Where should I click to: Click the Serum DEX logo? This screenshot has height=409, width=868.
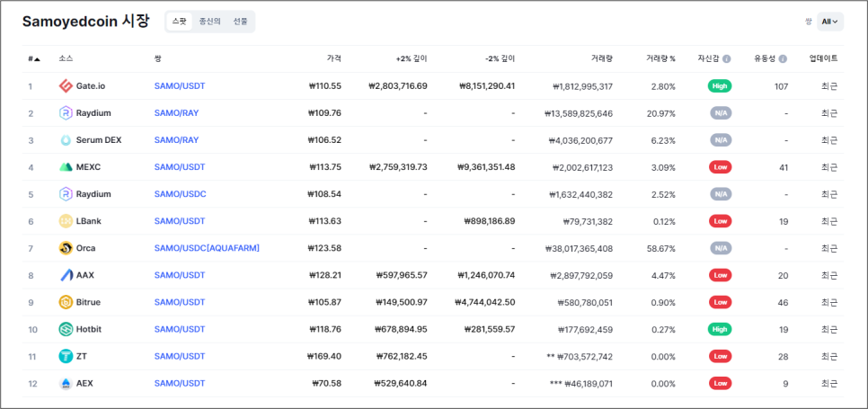click(x=66, y=140)
